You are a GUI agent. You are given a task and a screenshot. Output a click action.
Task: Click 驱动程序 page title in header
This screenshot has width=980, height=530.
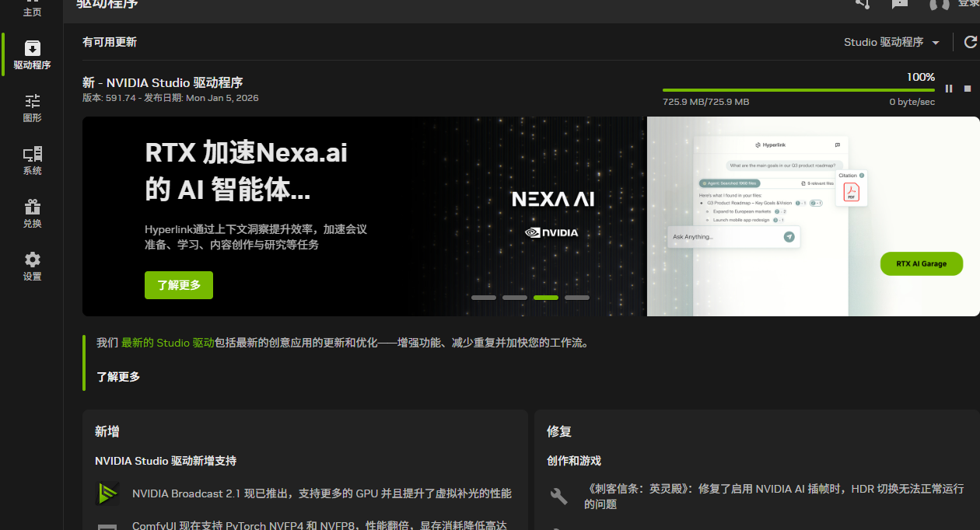pos(107,4)
